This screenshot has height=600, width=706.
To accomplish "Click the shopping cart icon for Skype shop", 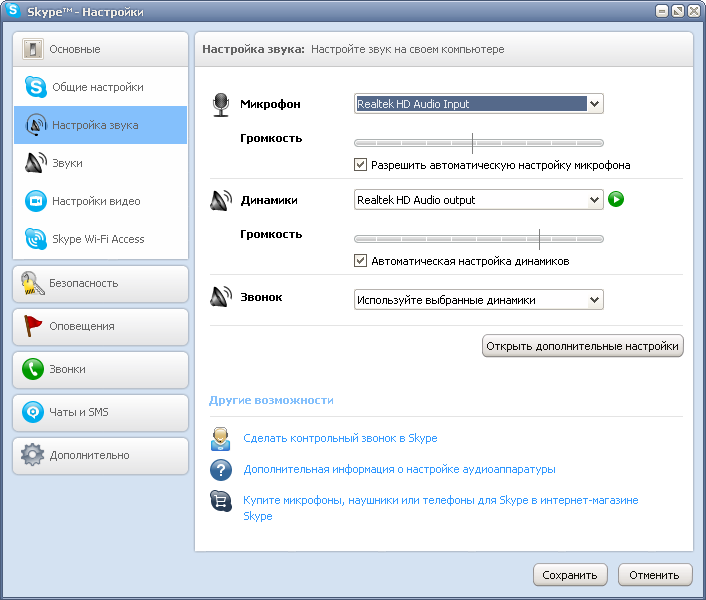I will coord(221,501).
